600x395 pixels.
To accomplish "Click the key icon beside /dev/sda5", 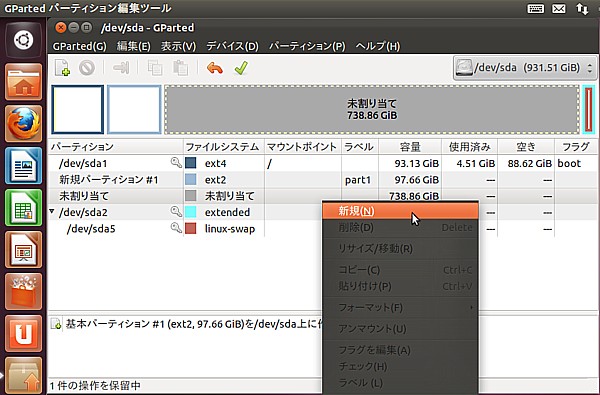I will 176,228.
